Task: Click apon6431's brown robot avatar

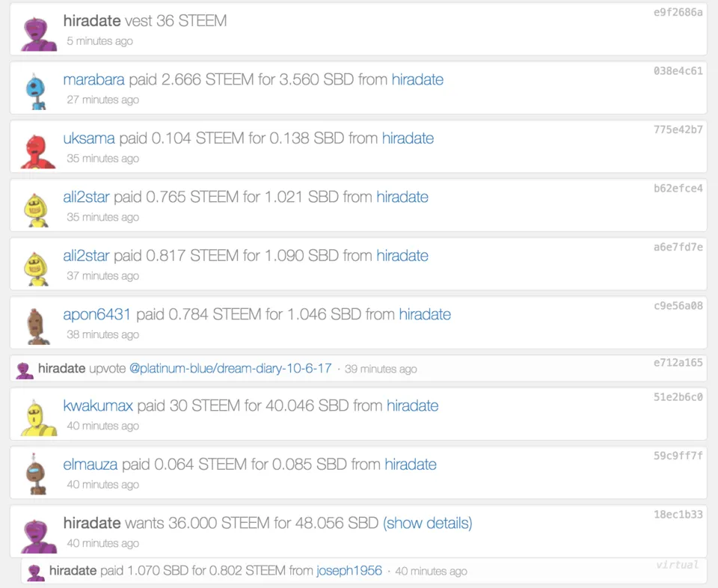Action: (37, 325)
